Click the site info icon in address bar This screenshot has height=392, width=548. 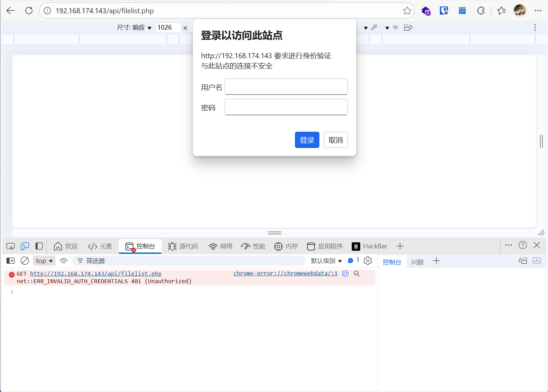(47, 11)
